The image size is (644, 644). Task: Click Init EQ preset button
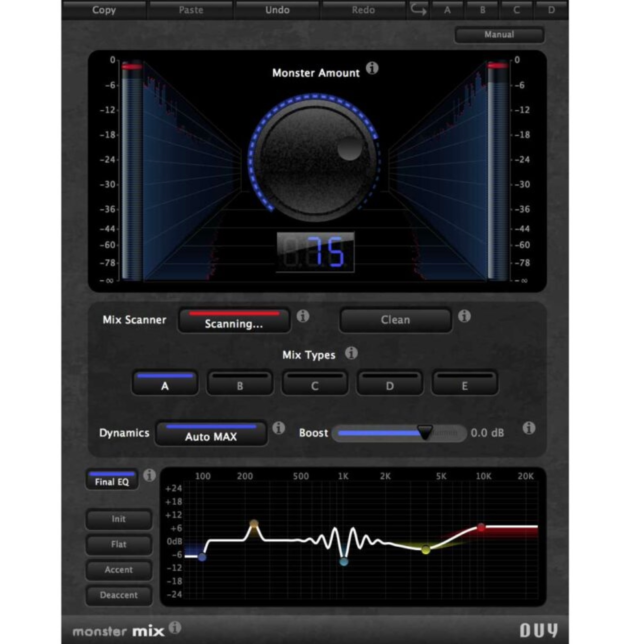119,519
